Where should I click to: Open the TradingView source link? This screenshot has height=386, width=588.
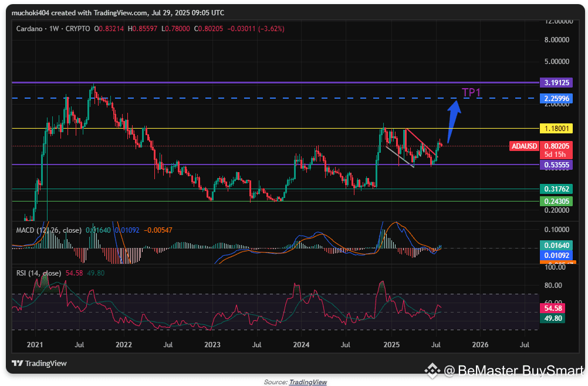pyautogui.click(x=307, y=382)
